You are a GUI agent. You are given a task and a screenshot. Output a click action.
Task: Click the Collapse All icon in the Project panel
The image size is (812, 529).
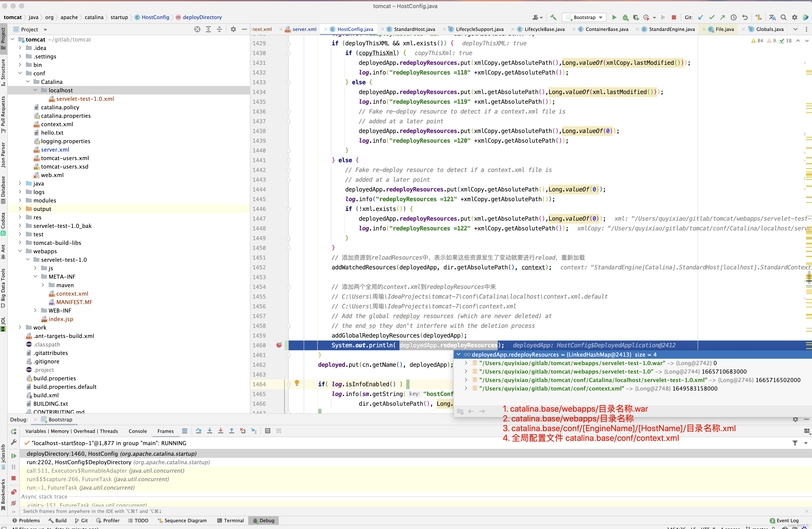219,29
